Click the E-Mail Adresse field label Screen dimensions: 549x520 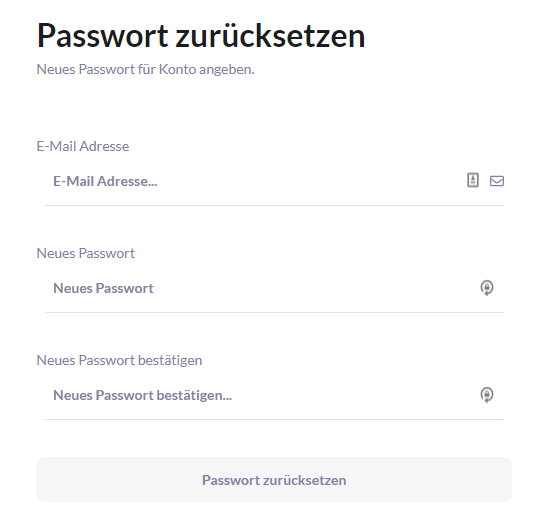pyautogui.click(x=83, y=146)
